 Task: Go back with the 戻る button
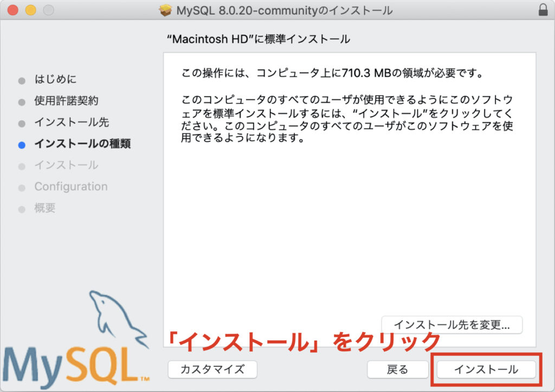(x=397, y=369)
